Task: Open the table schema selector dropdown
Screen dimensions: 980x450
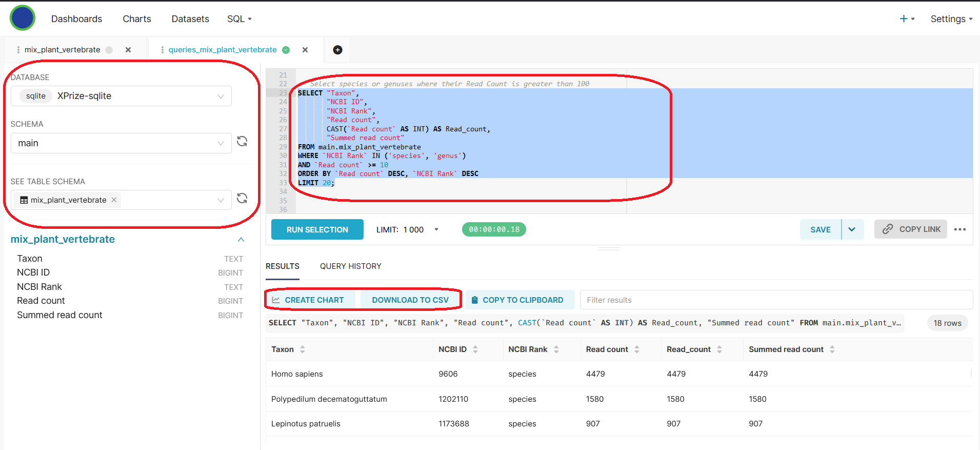Action: point(121,200)
